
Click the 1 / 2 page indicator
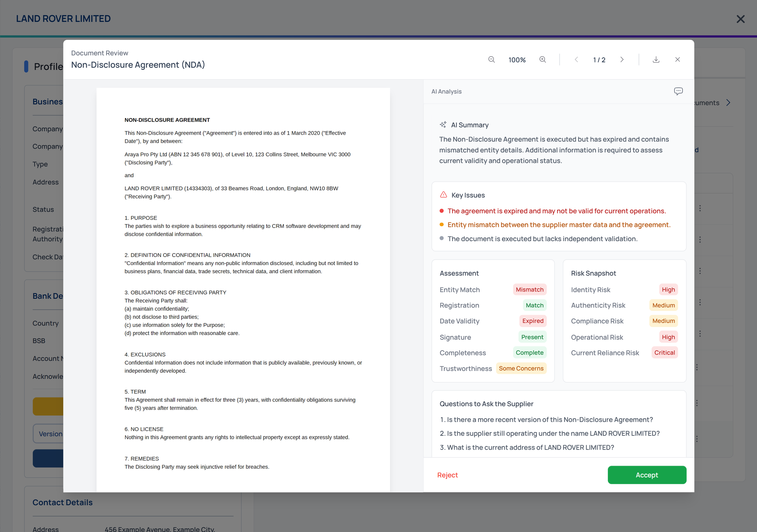(x=599, y=60)
